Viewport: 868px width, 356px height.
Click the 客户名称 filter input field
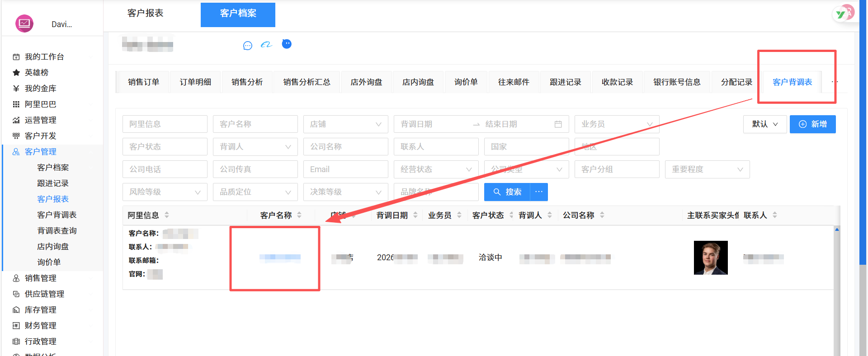click(x=255, y=124)
